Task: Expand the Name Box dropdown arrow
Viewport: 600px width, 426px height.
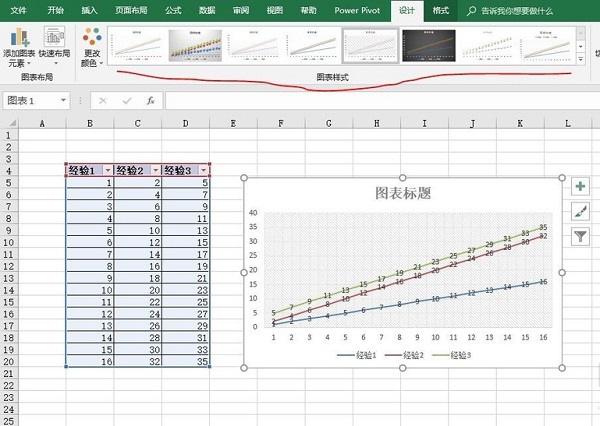Action: point(63,101)
